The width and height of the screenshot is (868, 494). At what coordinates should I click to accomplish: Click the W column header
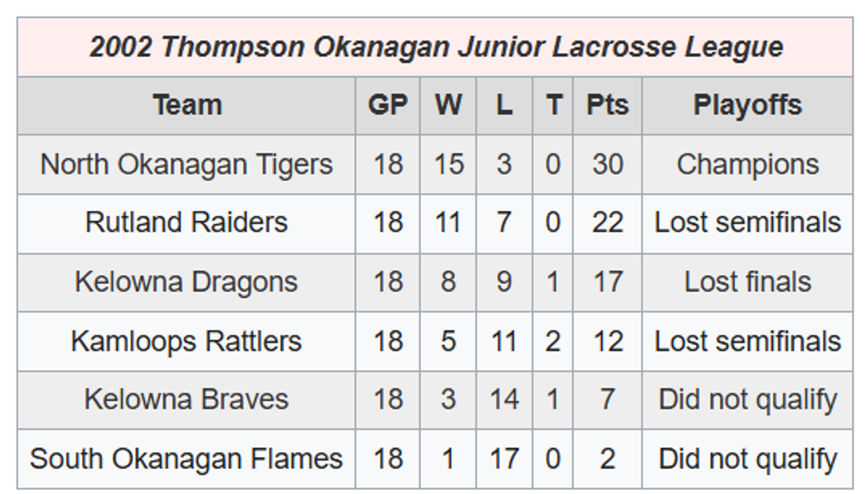click(x=448, y=106)
